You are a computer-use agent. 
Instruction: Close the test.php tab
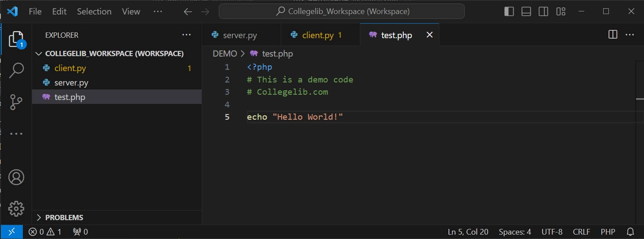(x=430, y=35)
